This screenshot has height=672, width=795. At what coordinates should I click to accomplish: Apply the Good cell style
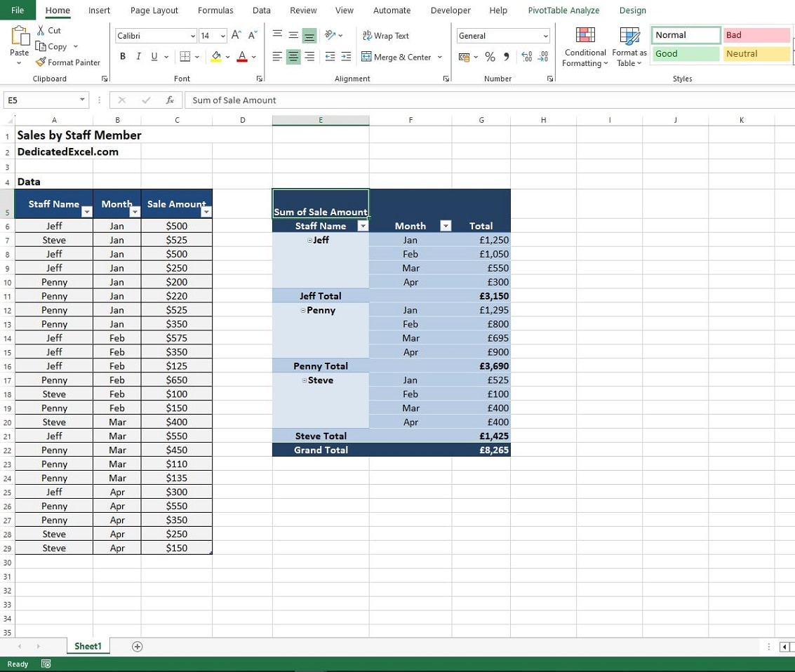pyautogui.click(x=684, y=53)
